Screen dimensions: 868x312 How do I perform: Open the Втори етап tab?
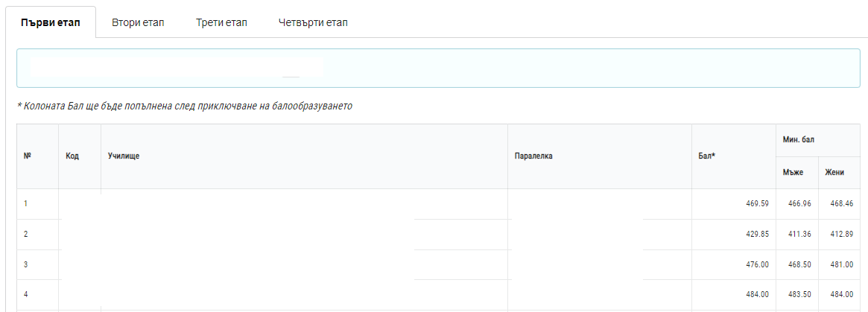pyautogui.click(x=138, y=22)
